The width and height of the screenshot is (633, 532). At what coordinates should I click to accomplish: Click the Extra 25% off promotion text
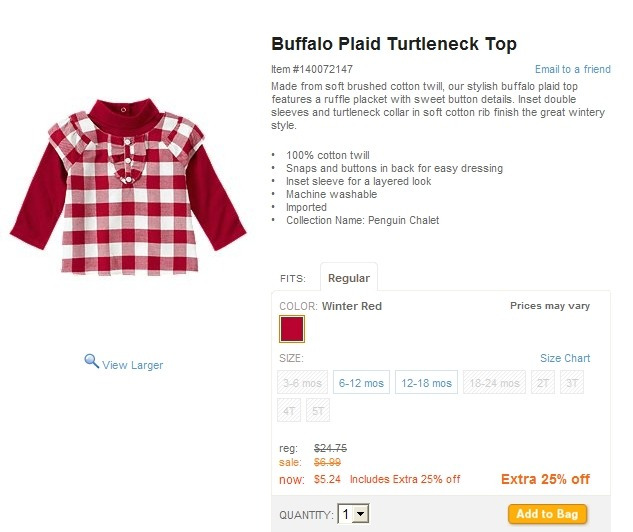click(x=545, y=479)
